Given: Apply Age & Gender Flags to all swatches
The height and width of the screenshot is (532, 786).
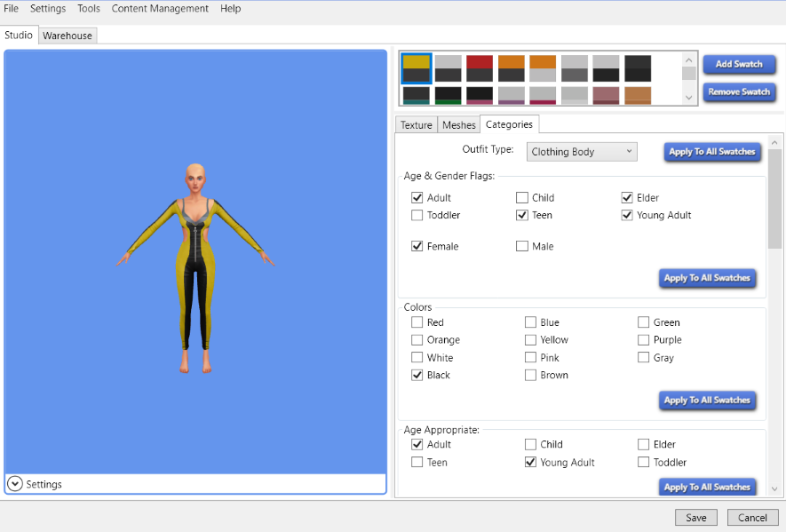Looking at the screenshot, I should pyautogui.click(x=707, y=278).
